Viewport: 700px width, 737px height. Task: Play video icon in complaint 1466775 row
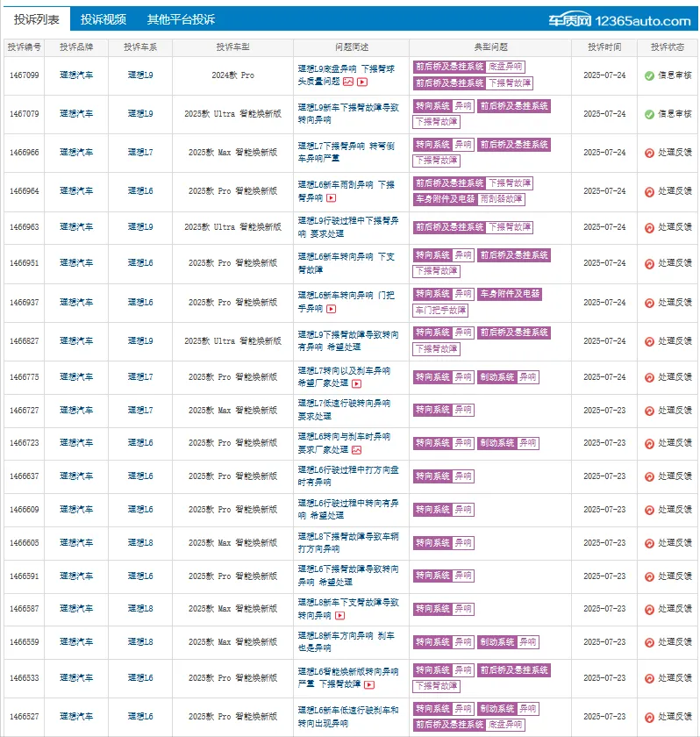356,383
